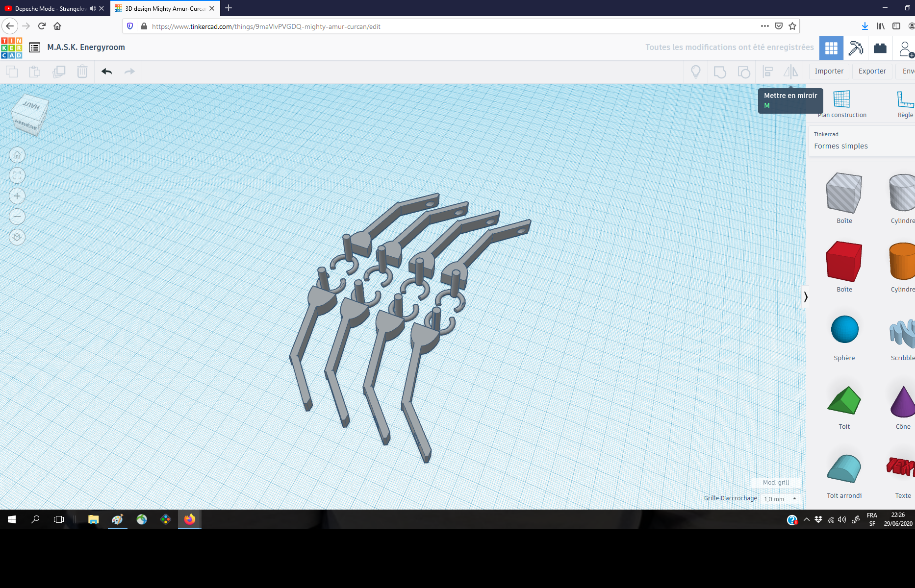Open the Windows Start menu
This screenshot has width=915, height=588.
point(12,519)
